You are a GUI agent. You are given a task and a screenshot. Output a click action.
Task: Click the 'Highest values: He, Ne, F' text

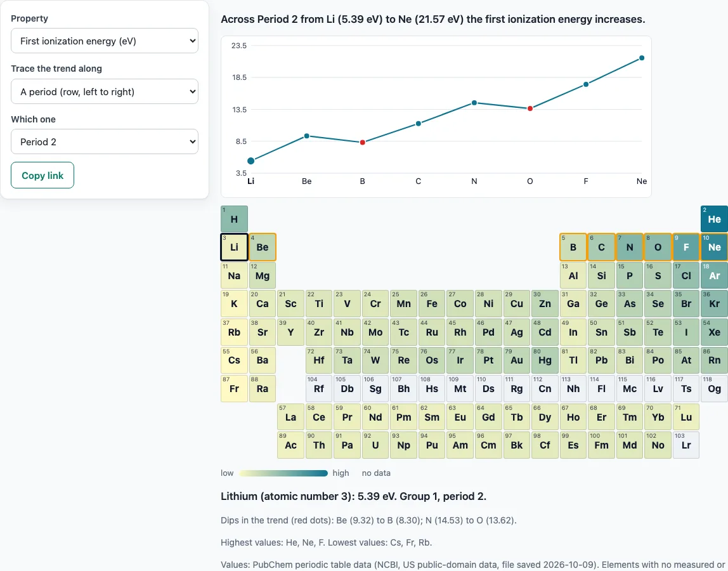pyautogui.click(x=327, y=542)
